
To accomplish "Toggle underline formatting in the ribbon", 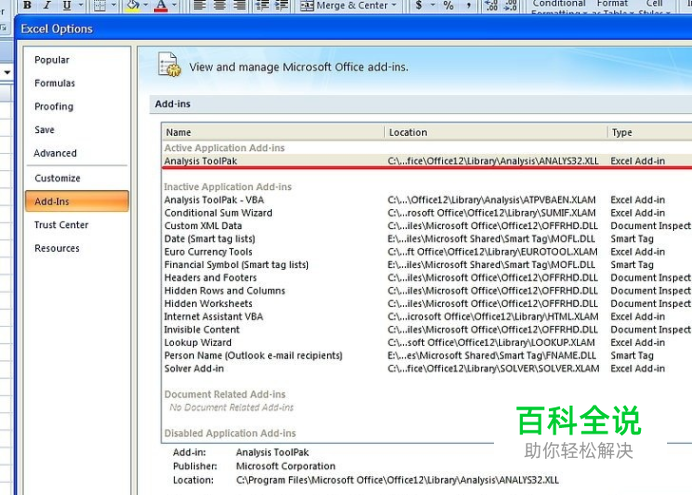I will 67,5.
